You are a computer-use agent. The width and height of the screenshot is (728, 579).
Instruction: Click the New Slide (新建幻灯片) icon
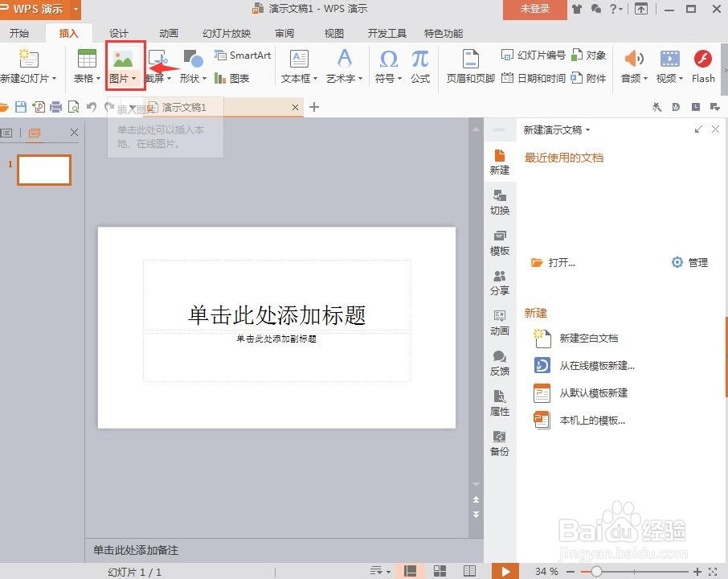pos(28,59)
